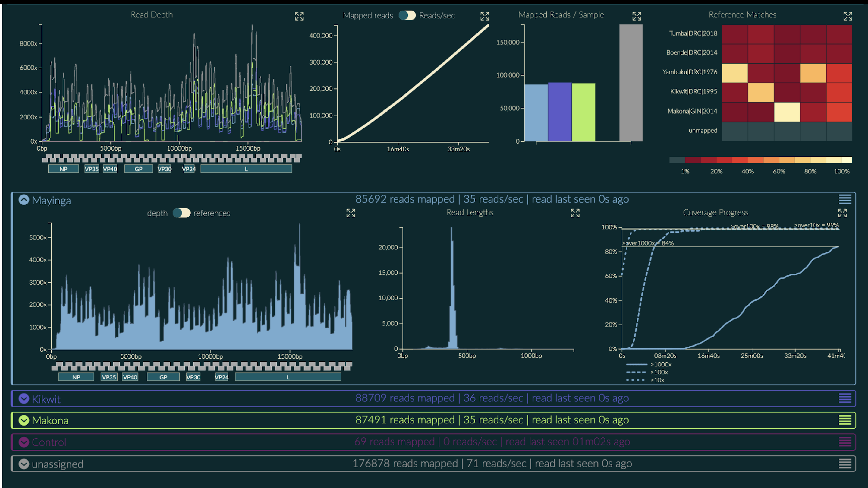868x488 pixels.
Task: Click the GP gene annotation in Mayinga plot
Action: coord(163,377)
